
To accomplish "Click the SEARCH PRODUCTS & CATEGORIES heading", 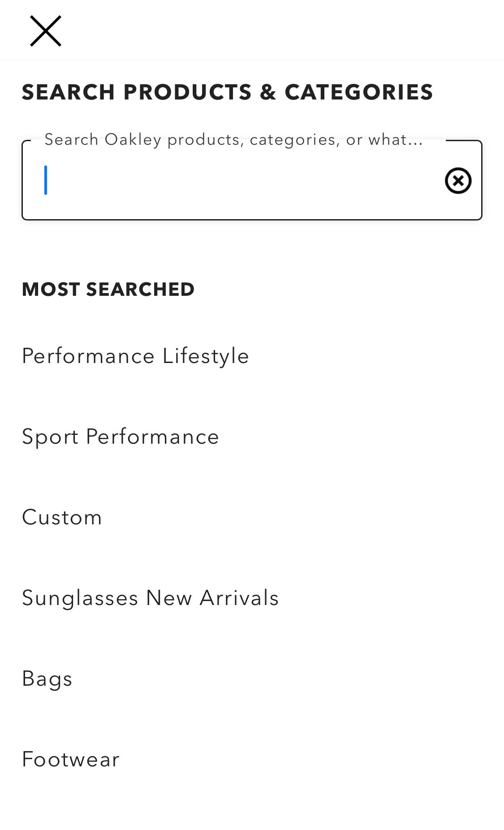I will 228,92.
